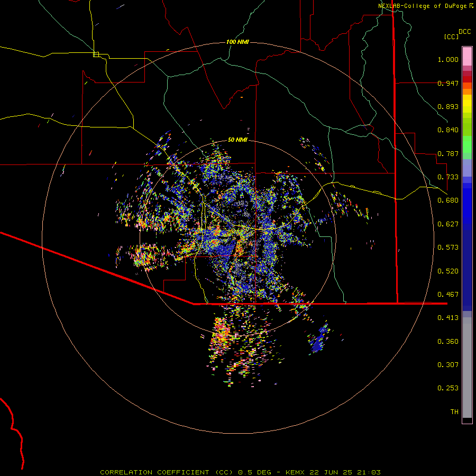Select the 0.733 legend value
Screen dimensions: 476x476
click(x=448, y=177)
